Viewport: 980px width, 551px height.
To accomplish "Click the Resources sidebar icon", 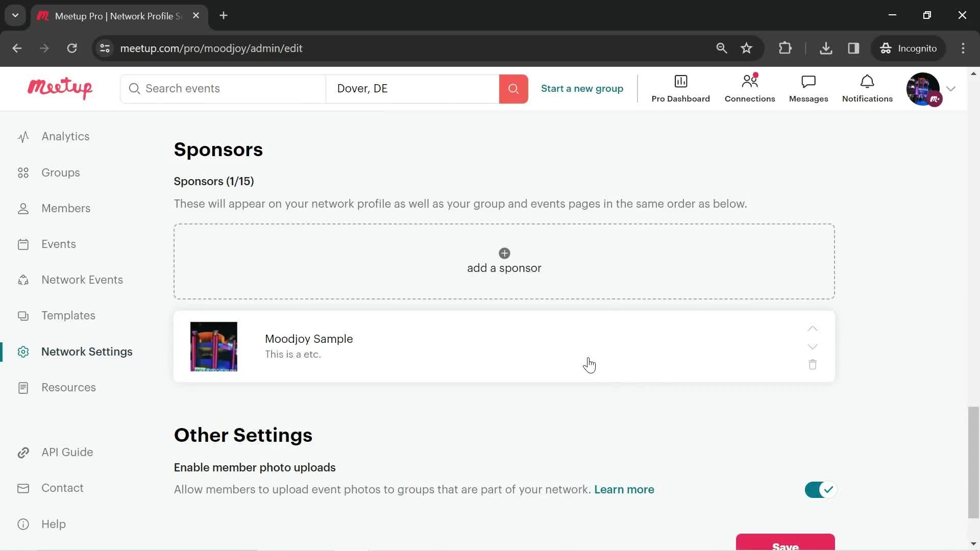I will pos(23,388).
